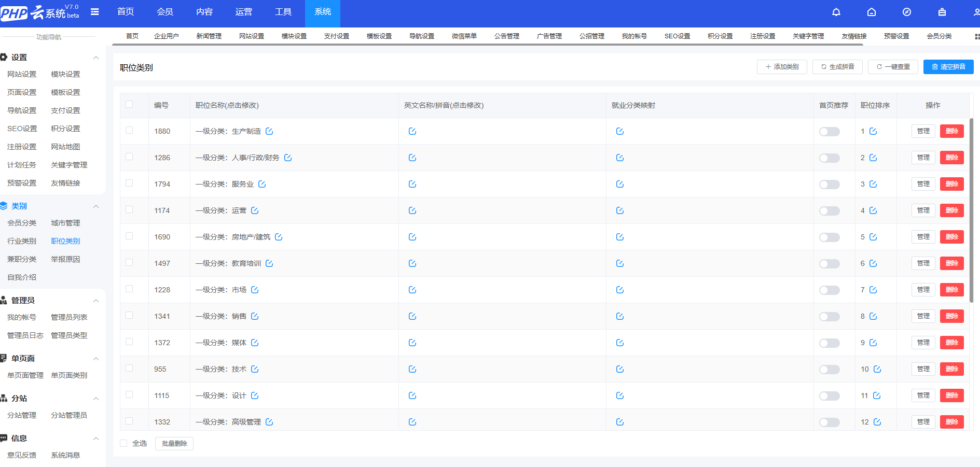Viewport: 980px width, 467px height.
Task: Switch to the 网站设置 tab
Action: (252, 36)
